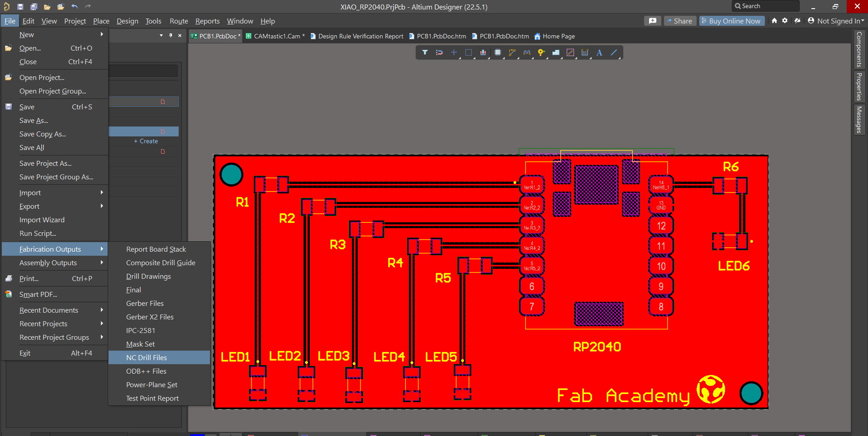Image resolution: width=868 pixels, height=436 pixels.
Task: Select the Place Line tool
Action: tap(614, 53)
